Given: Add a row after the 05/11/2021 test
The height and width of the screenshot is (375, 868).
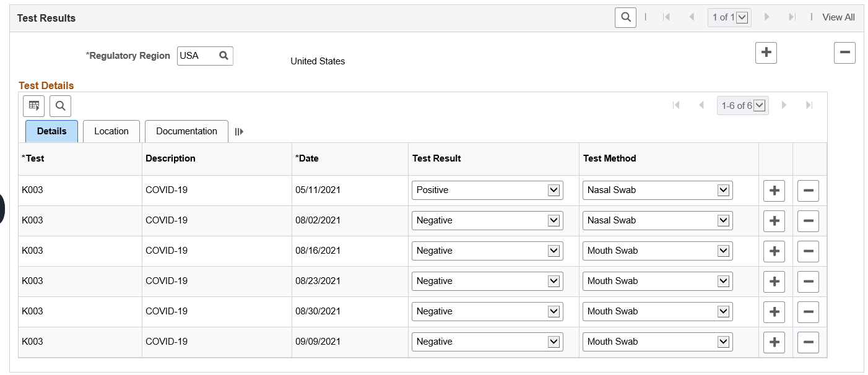Looking at the screenshot, I should click(x=774, y=191).
